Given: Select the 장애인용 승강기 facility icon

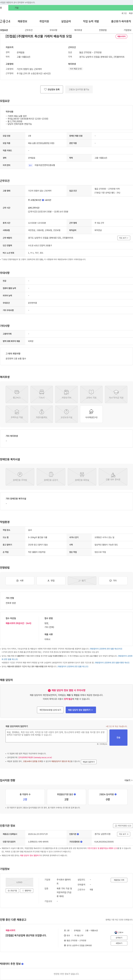Looking at the screenshot, I should coord(51,477).
